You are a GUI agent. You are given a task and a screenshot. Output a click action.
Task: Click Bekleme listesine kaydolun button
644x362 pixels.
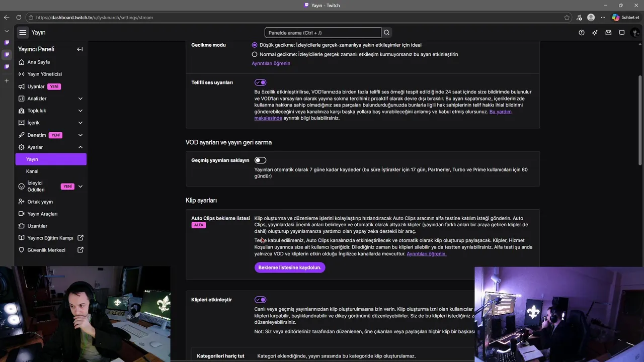(290, 267)
